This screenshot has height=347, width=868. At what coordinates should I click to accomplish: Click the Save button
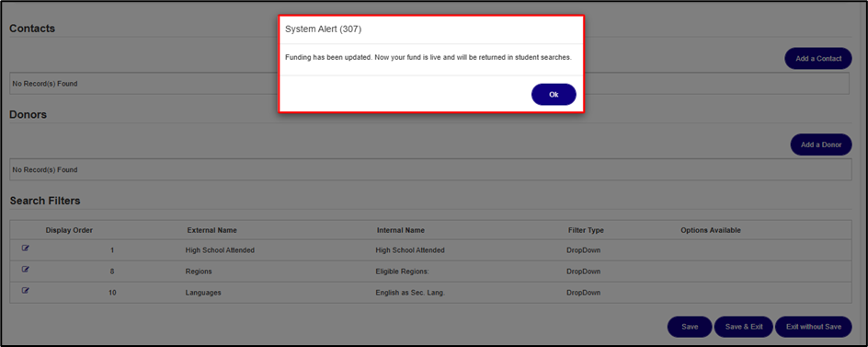(x=690, y=327)
